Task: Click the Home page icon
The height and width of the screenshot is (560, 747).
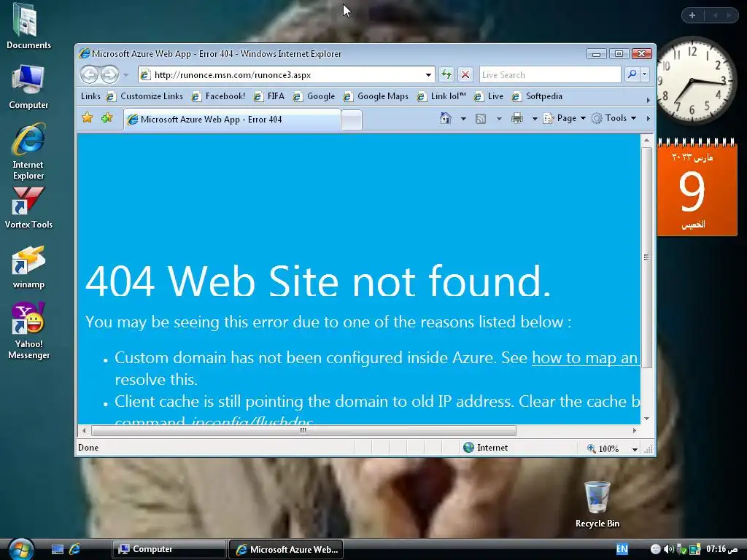Action: click(x=446, y=118)
